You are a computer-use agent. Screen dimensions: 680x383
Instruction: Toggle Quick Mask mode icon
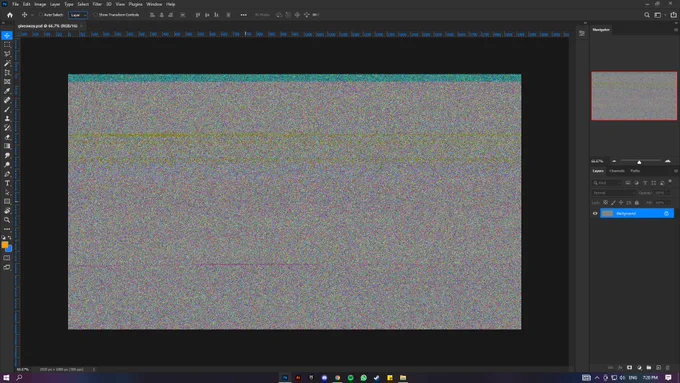pos(7,258)
